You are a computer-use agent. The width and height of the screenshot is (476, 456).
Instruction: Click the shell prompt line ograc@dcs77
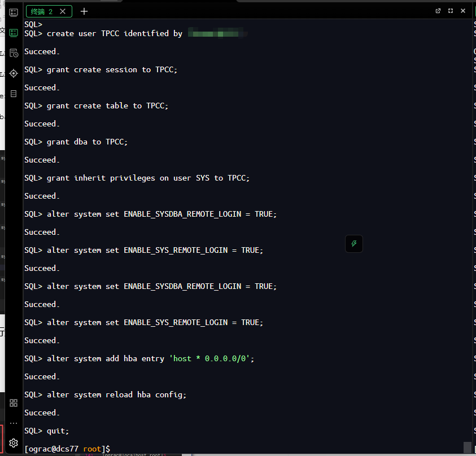(67, 449)
